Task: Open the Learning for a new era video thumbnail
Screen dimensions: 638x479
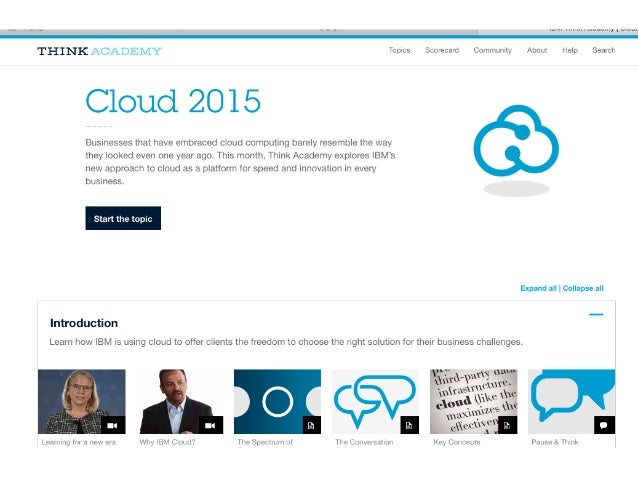Action: 82,401
